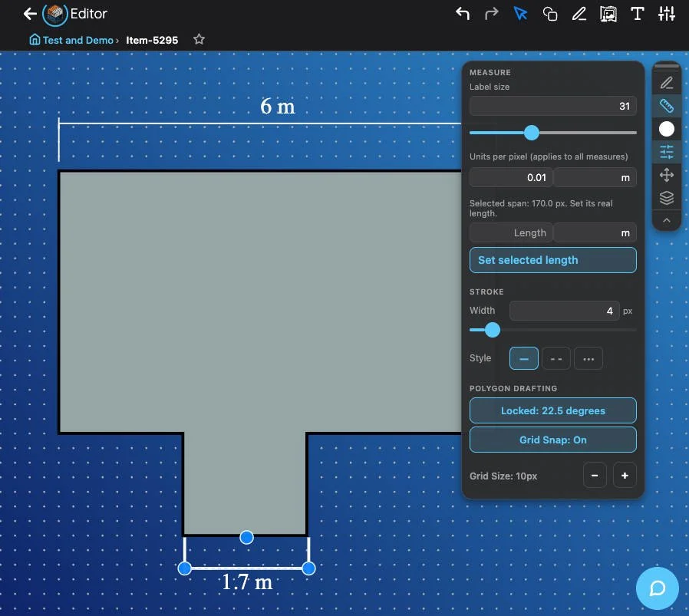The width and height of the screenshot is (689, 616).
Task: Select the dotted line stroke style
Action: click(x=588, y=358)
